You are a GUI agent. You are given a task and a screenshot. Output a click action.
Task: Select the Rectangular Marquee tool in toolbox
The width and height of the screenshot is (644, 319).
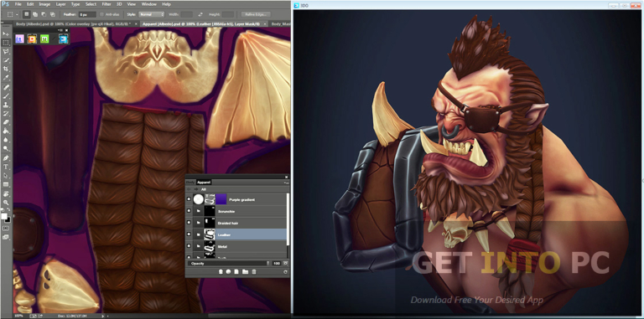(x=6, y=43)
